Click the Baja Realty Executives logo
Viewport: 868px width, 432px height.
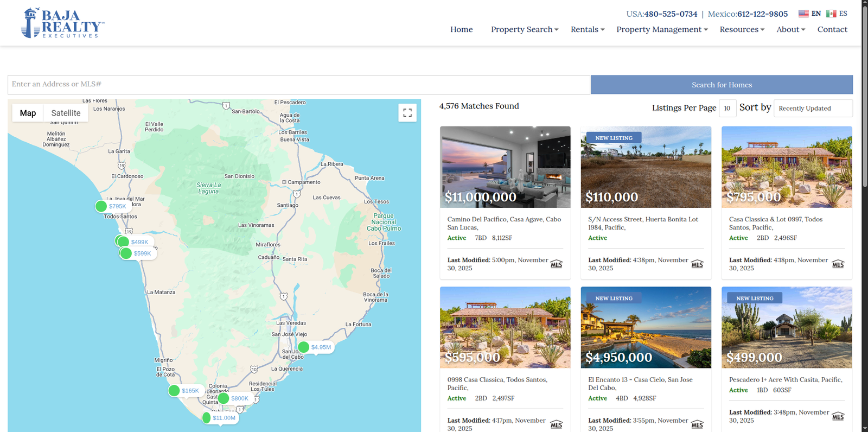point(62,23)
